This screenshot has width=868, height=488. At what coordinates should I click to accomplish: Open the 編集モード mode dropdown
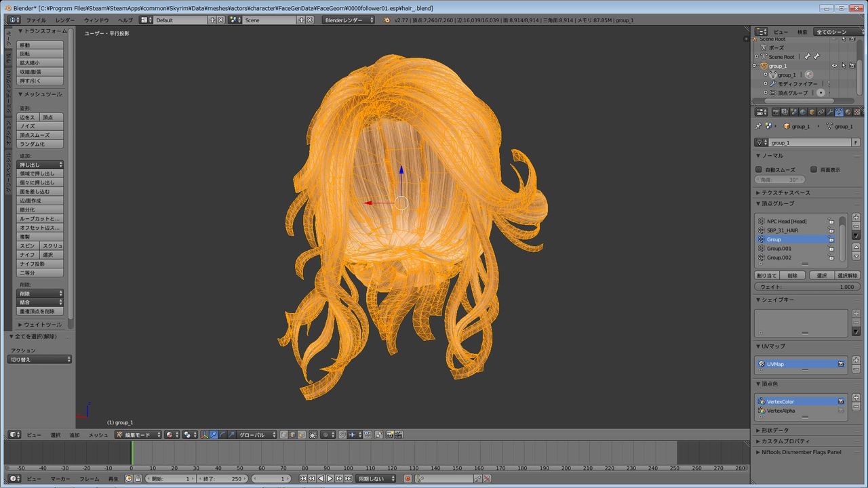click(138, 434)
